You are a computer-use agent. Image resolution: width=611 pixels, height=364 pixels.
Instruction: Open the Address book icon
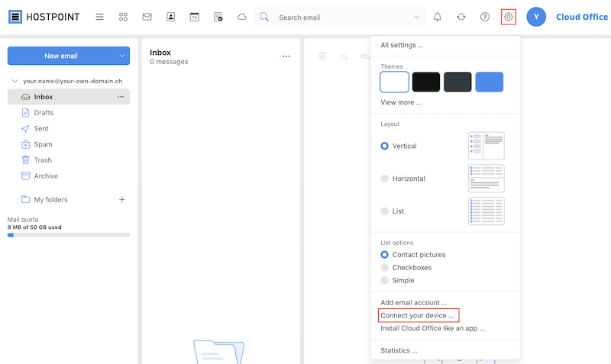click(170, 17)
